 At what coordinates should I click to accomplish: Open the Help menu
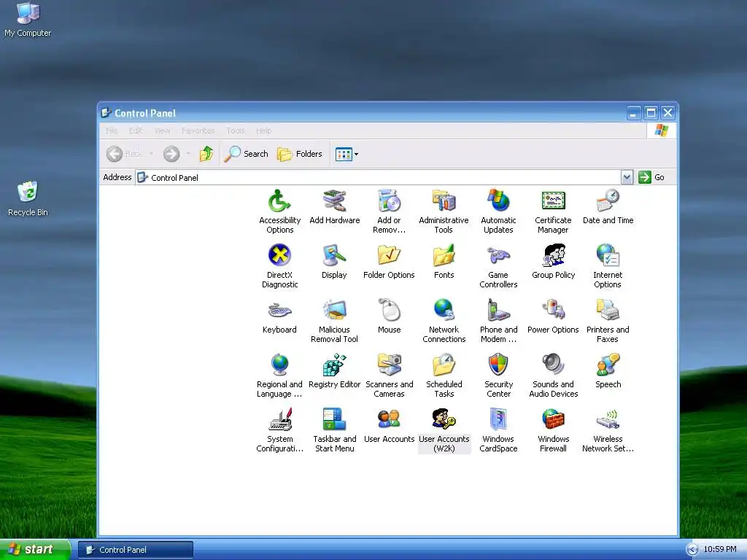click(263, 131)
